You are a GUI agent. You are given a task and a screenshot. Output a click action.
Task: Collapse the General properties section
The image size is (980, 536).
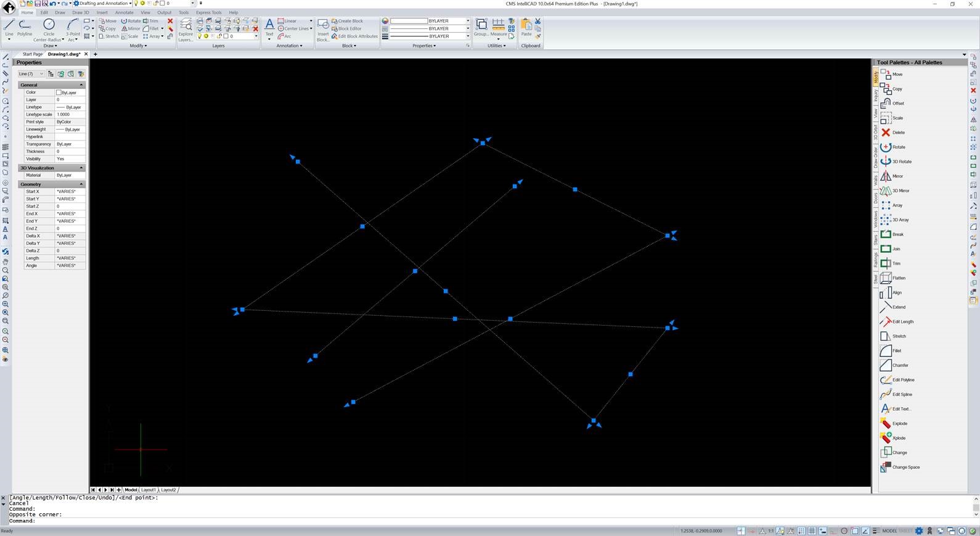(81, 85)
